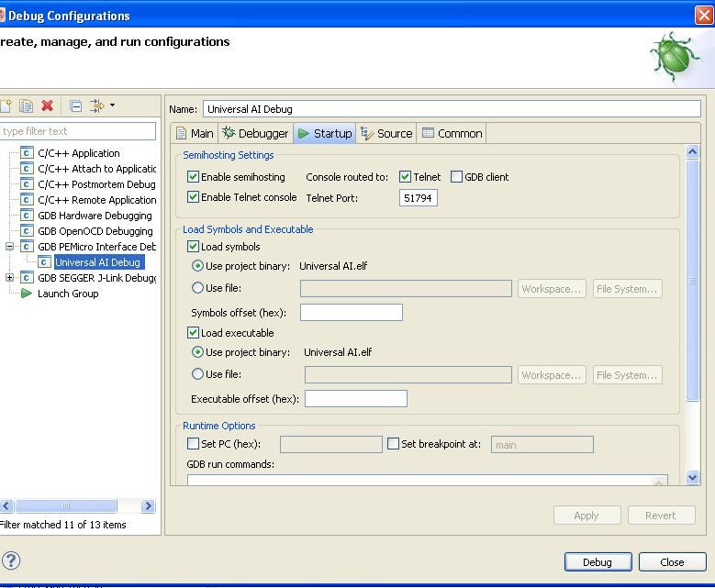Click File System button for symbols file
This screenshot has height=588, width=715.
click(627, 289)
